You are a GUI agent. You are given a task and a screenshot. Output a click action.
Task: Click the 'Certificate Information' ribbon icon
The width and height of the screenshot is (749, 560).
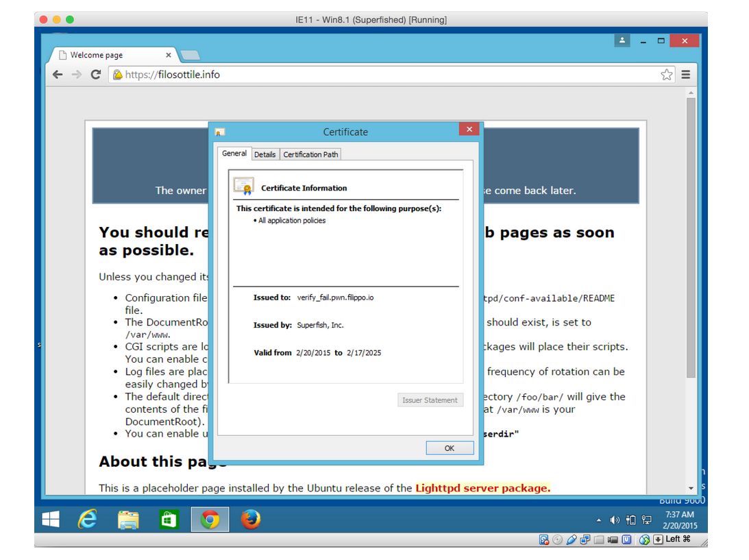pos(244,186)
